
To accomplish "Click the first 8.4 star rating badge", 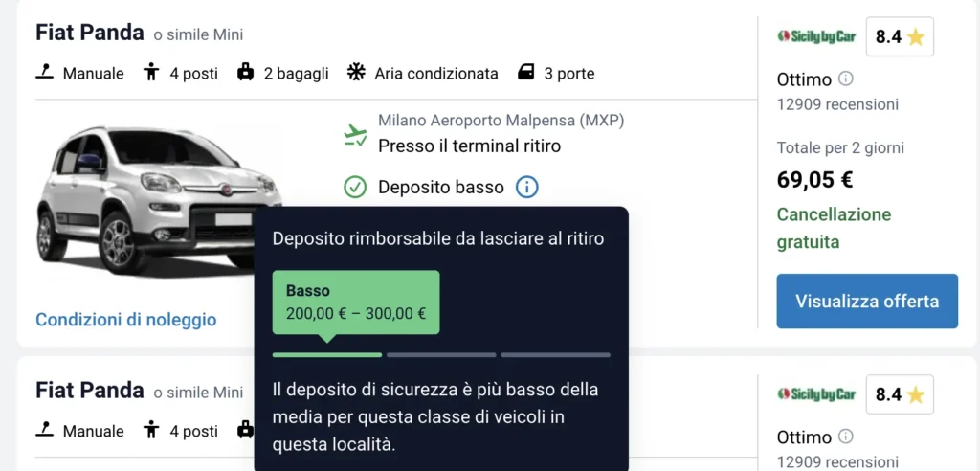I will point(900,37).
